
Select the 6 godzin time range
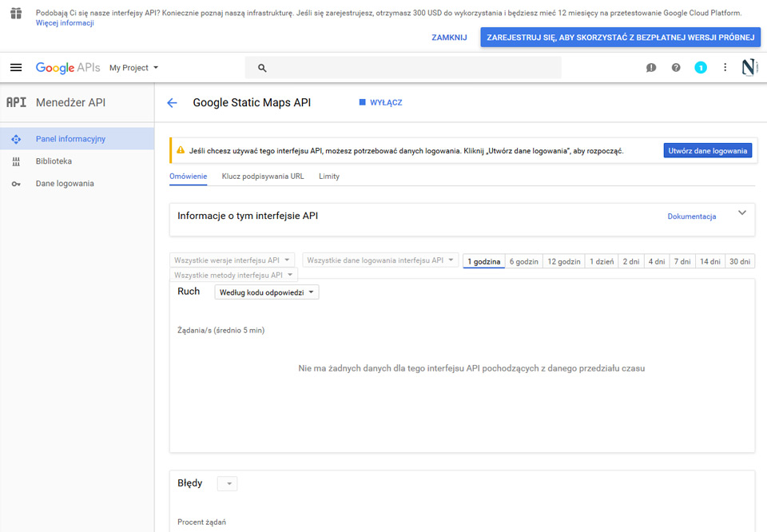pyautogui.click(x=524, y=261)
